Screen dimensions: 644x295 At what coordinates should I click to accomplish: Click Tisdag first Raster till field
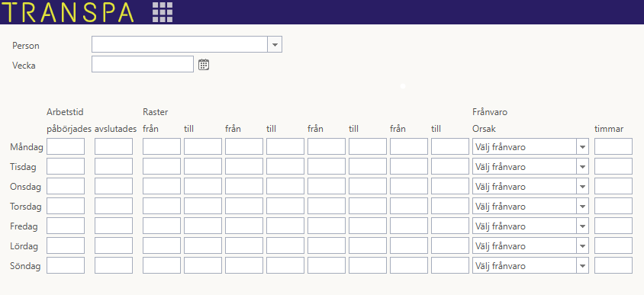pyautogui.click(x=203, y=167)
